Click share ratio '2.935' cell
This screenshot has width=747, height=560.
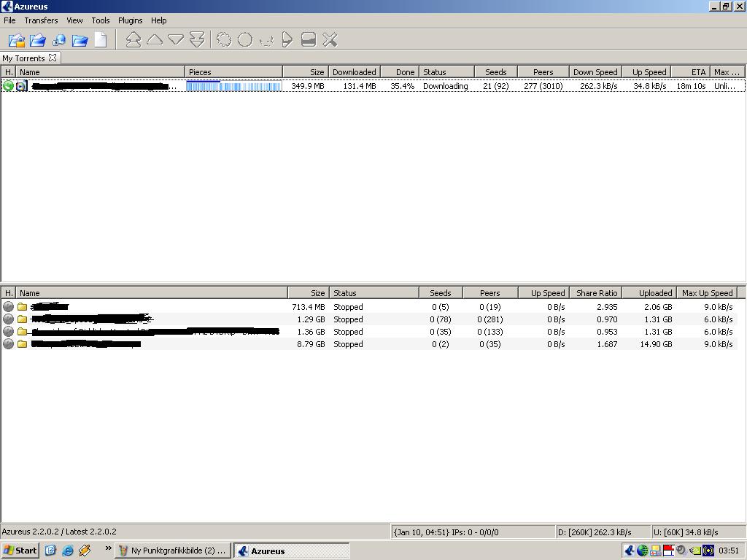(607, 307)
